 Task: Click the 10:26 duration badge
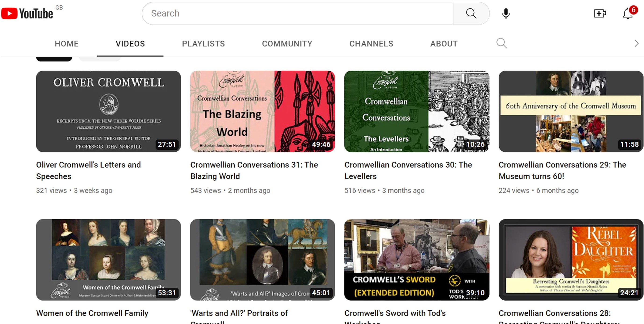[475, 144]
